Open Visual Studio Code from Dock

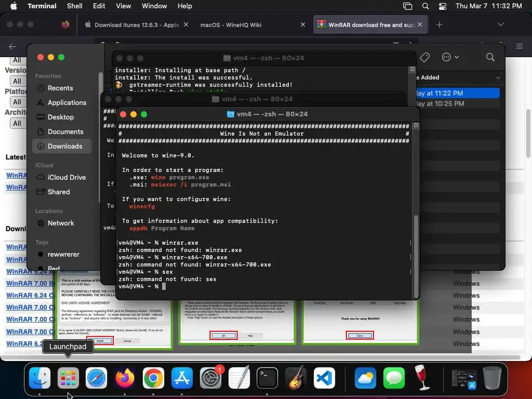click(x=324, y=378)
